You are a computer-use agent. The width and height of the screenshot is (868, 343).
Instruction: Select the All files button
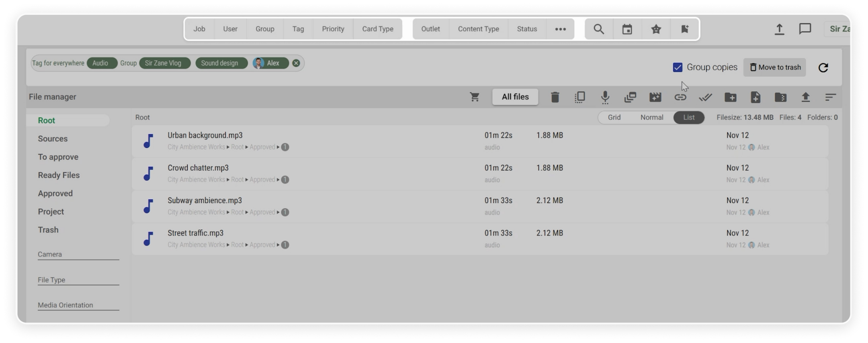[515, 97]
